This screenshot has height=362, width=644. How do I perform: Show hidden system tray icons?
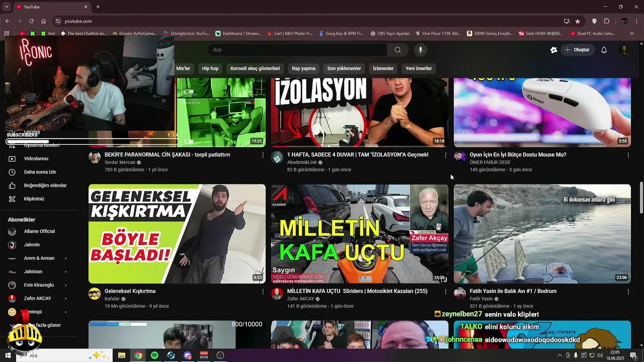559,355
